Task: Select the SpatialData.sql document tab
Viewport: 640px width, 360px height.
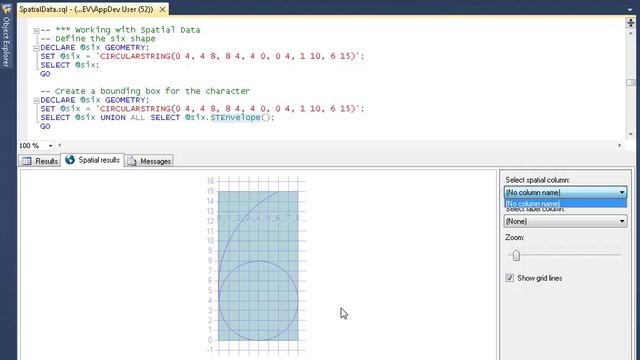Action: point(86,9)
